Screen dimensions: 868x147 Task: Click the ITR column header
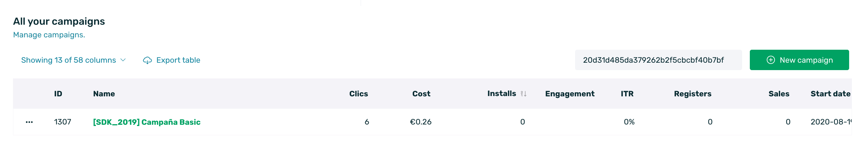(x=627, y=94)
